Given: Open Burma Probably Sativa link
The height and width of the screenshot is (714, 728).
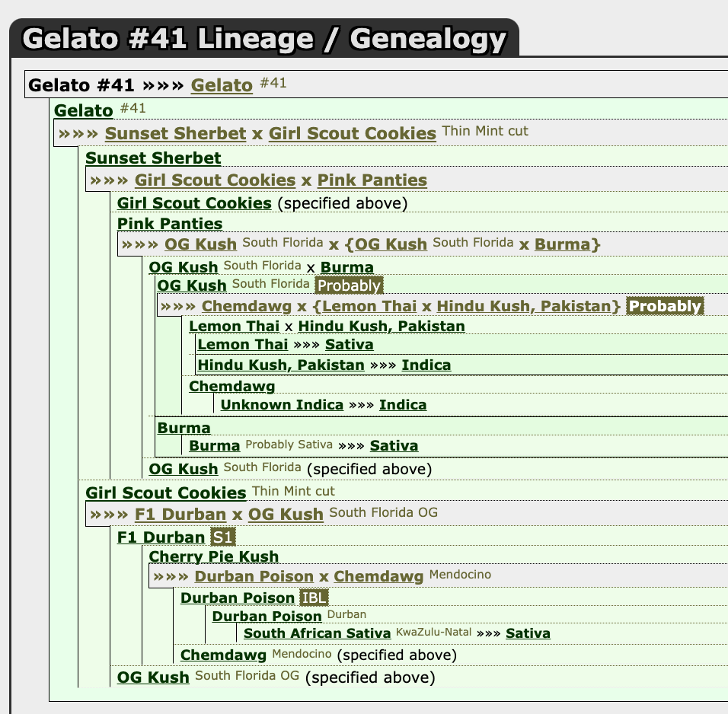Looking at the screenshot, I should [215, 445].
